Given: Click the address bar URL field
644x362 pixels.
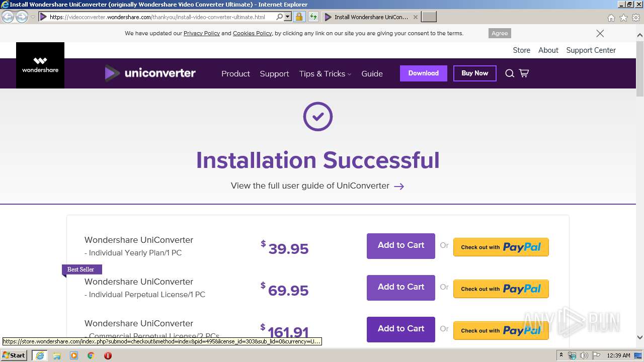Looking at the screenshot, I should (x=161, y=17).
